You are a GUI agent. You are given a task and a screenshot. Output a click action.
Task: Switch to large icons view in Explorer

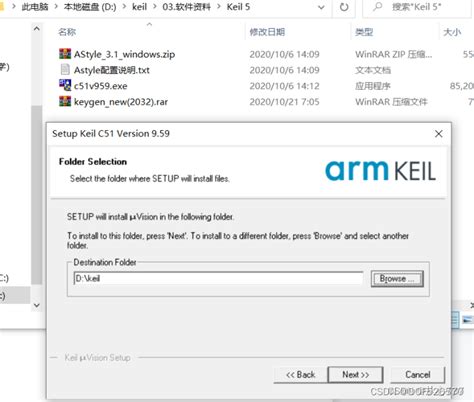[467, 320]
